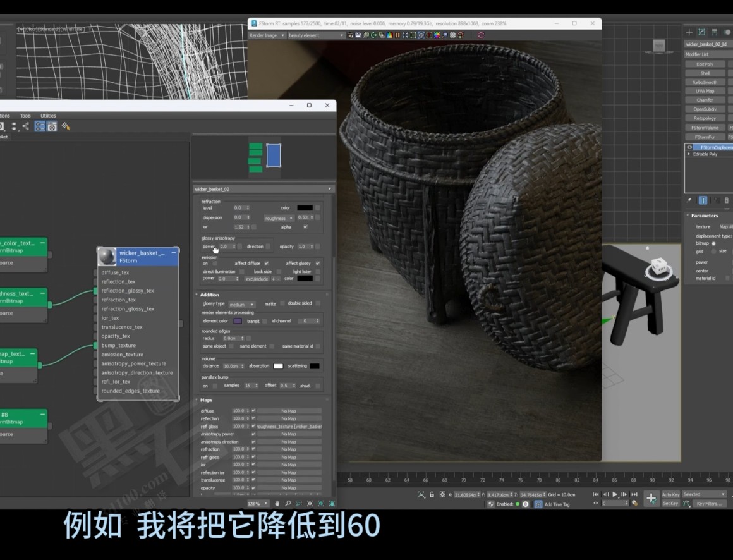Click the color wheel icon in FStorm render toolbar
This screenshot has width=733, height=560.
point(437,35)
